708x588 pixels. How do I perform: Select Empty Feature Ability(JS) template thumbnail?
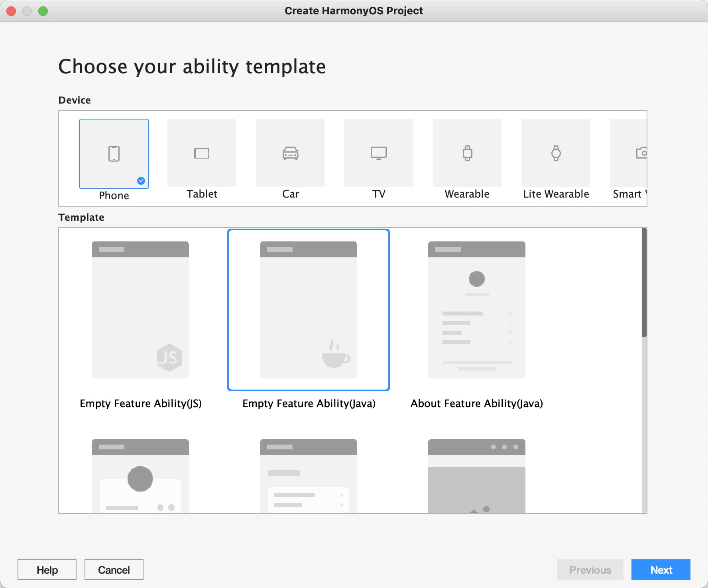pyautogui.click(x=140, y=310)
